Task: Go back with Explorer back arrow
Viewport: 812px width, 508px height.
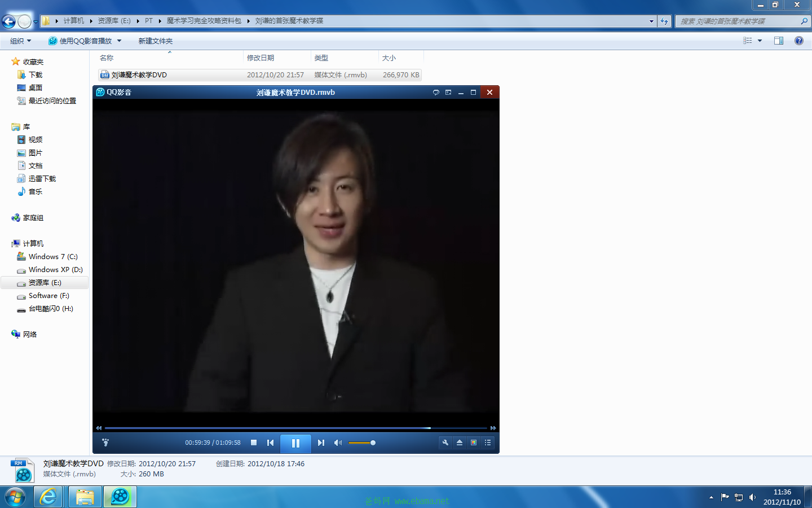Action: (x=8, y=21)
